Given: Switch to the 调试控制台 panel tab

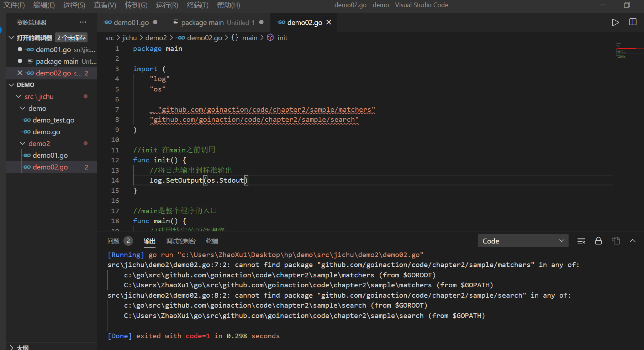Looking at the screenshot, I should click(181, 241).
